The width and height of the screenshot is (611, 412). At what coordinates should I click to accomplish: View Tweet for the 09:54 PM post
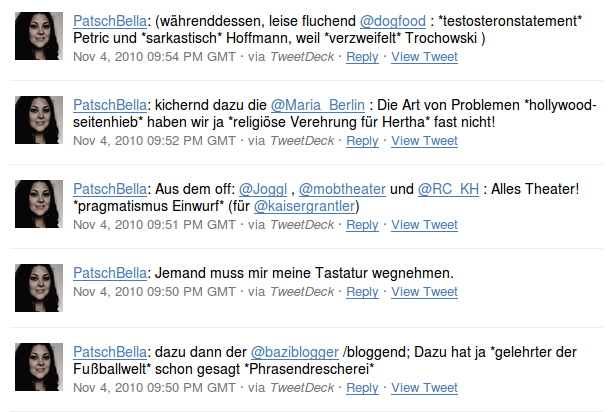pos(424,57)
